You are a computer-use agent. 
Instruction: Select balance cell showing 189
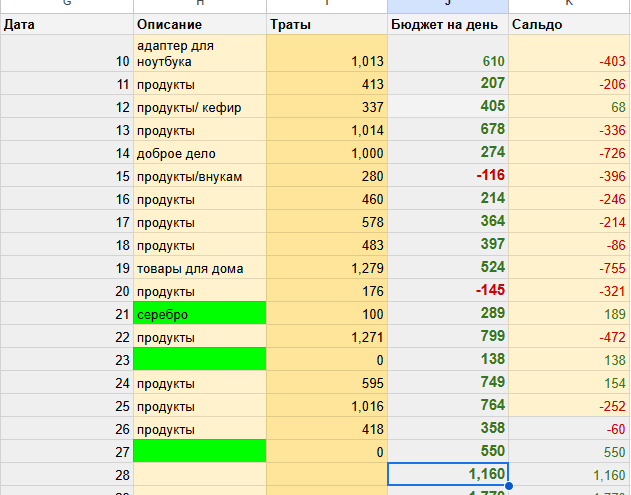[x=569, y=313]
